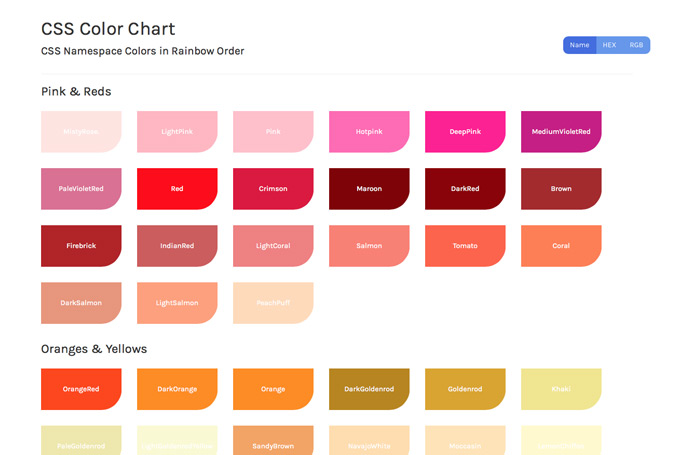This screenshot has height=455, width=680.
Task: Choose the PeachPuff swatch
Action: (x=273, y=303)
